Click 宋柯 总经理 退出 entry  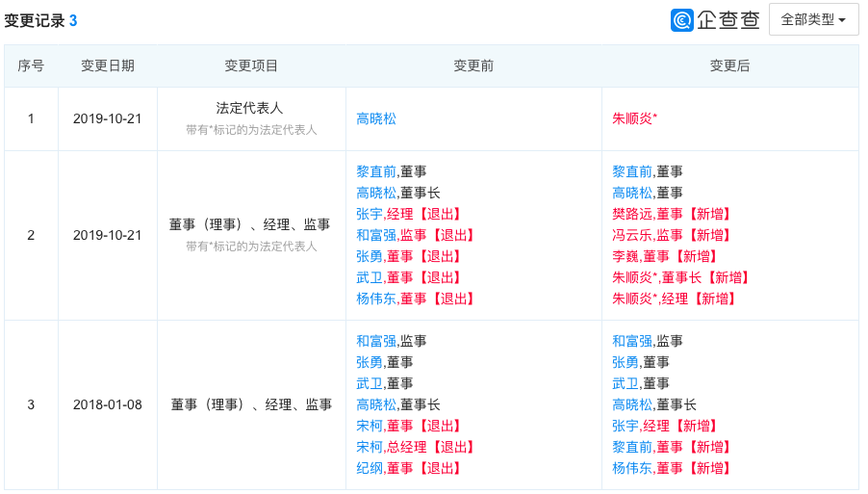[416, 447]
